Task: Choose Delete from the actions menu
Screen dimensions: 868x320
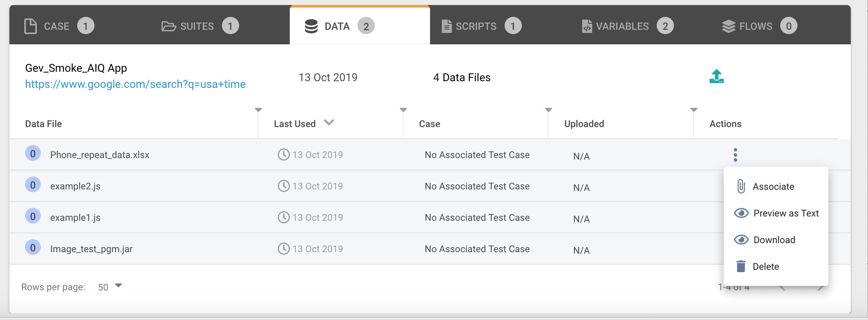Action: click(765, 267)
